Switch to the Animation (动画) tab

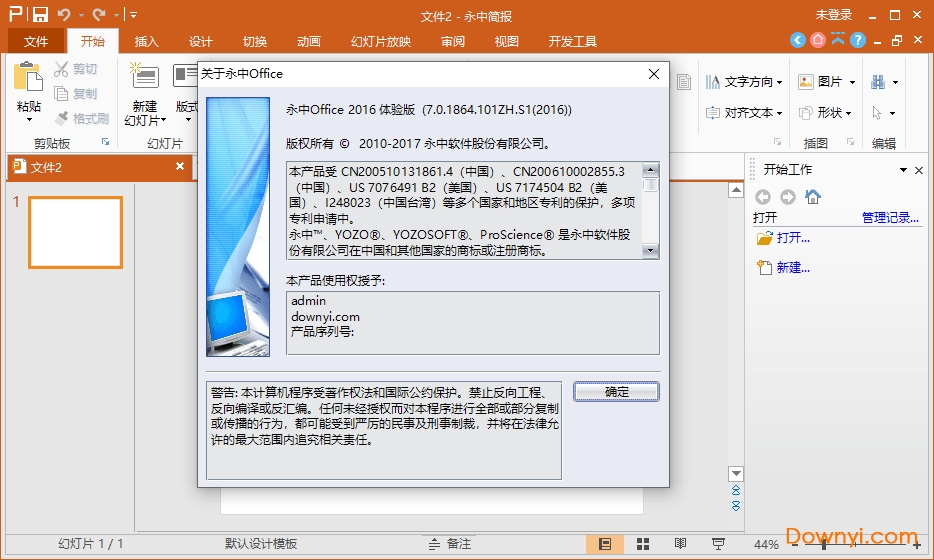(309, 41)
